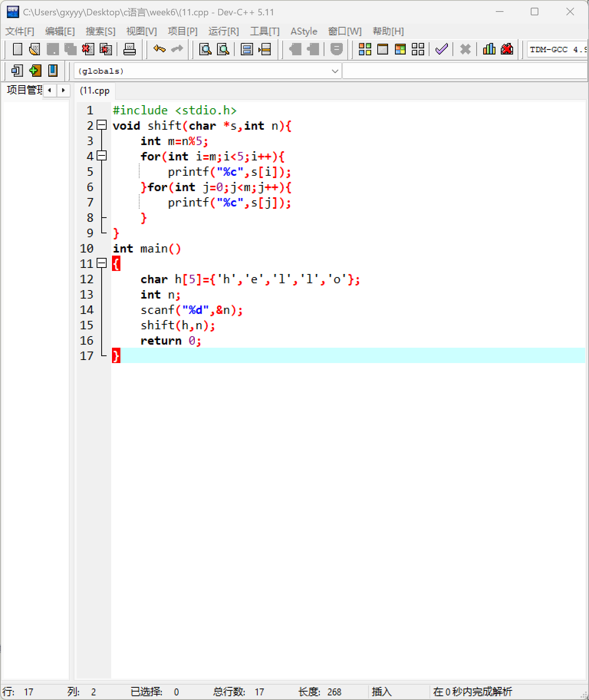Click the Delete profiling information icon
Screen dimensions: 589x700
click(x=507, y=49)
